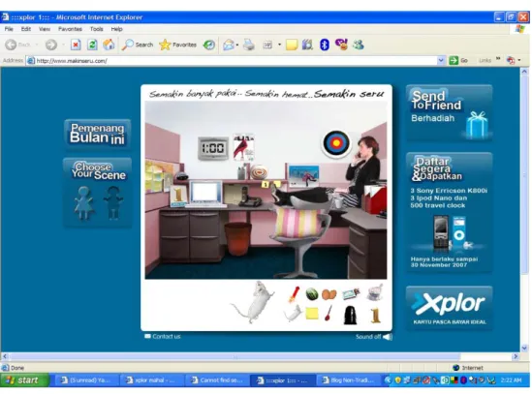Screen dimensions: 532x394
Task: Click the 2:22 AM system tray clock
Action: [x=511, y=380]
